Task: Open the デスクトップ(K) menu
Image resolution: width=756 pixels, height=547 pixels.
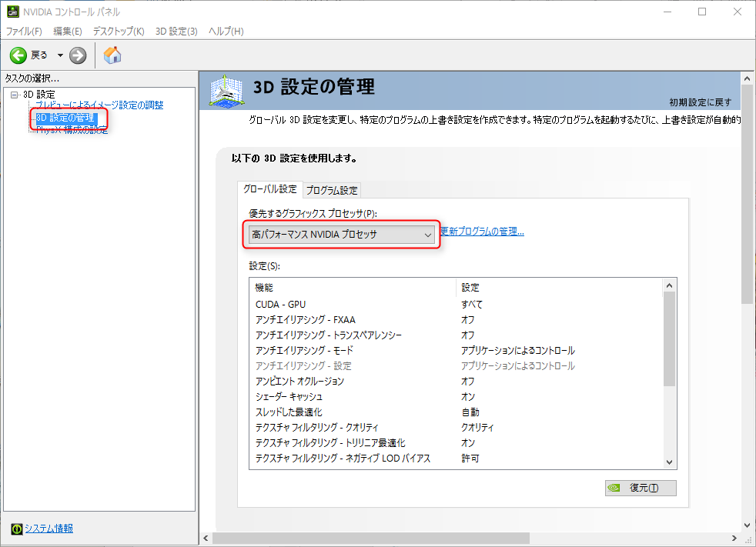Action: pos(119,32)
